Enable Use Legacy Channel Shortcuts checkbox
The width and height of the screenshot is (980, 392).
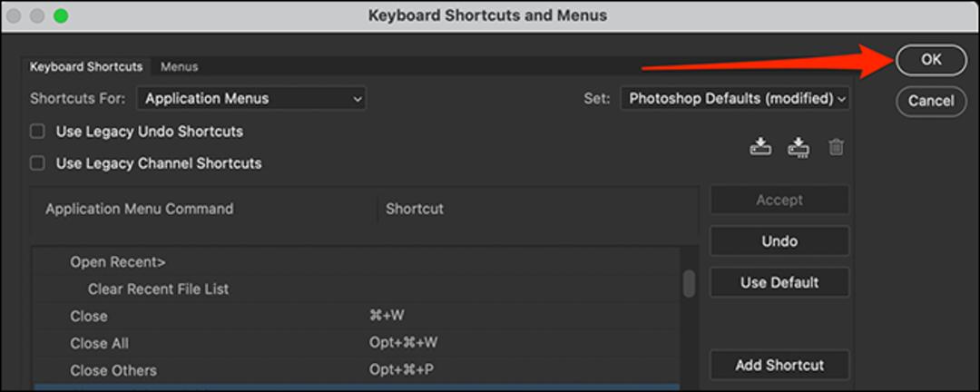38,163
